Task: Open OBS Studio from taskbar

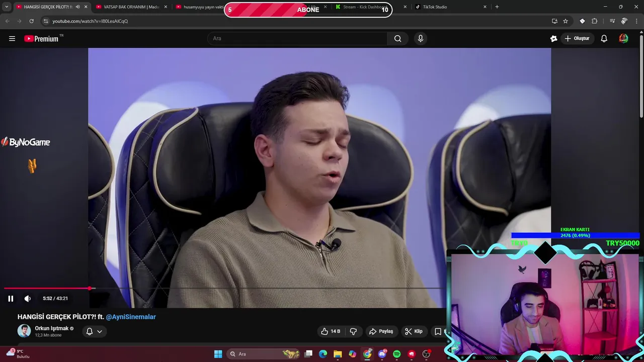Action: point(426,354)
